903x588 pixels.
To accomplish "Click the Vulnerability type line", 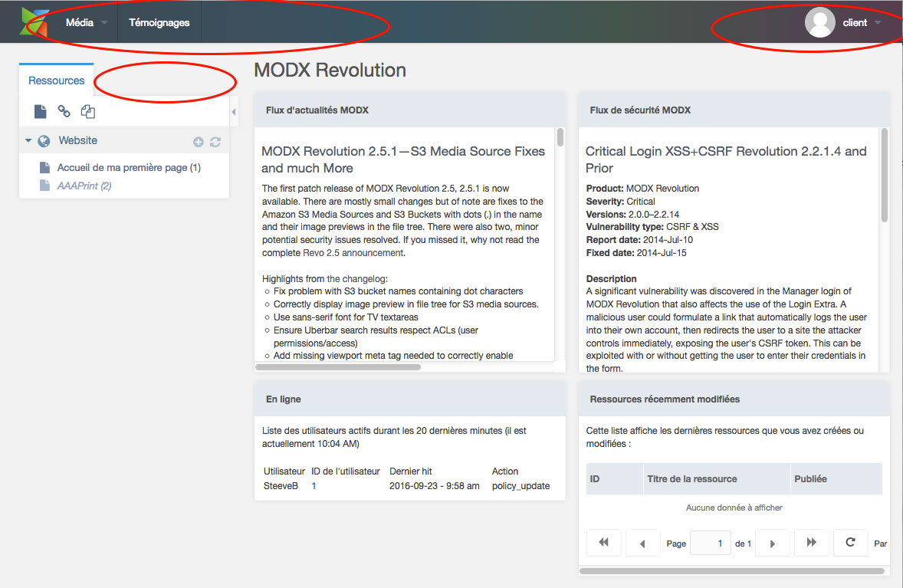I will point(652,227).
